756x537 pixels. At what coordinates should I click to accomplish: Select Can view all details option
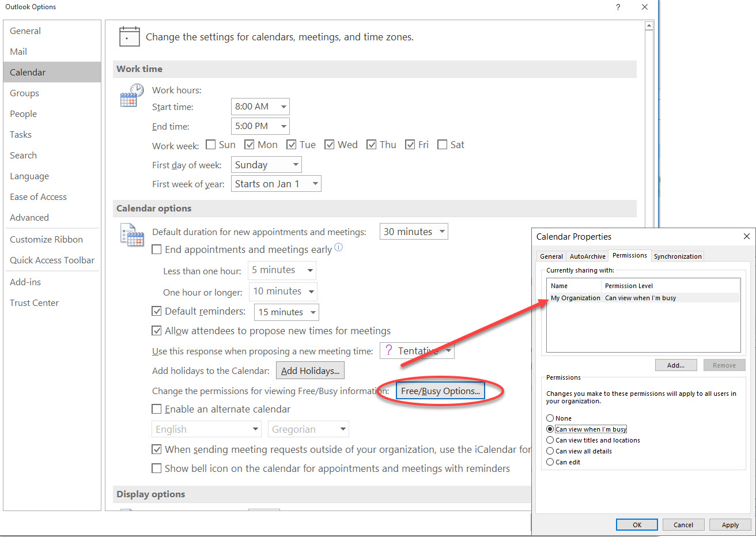(x=550, y=451)
